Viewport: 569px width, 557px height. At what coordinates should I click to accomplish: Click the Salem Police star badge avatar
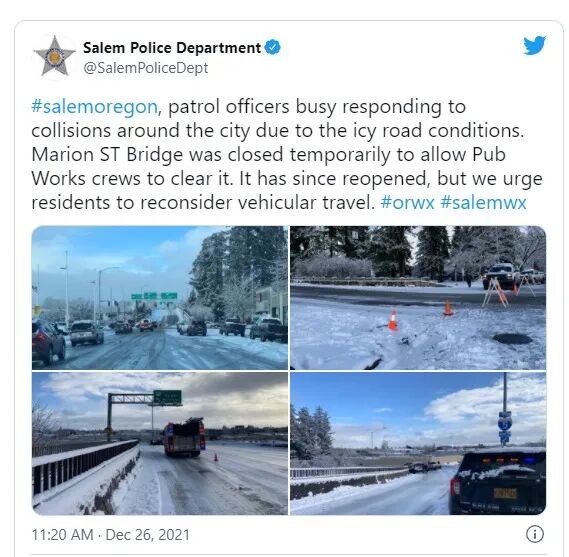point(54,56)
